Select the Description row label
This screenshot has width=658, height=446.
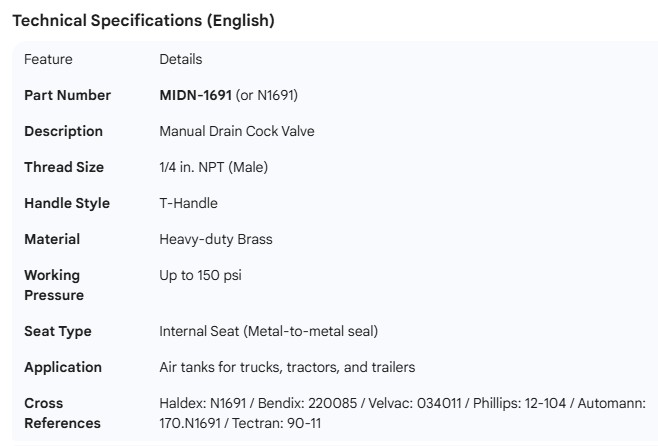pyautogui.click(x=63, y=131)
